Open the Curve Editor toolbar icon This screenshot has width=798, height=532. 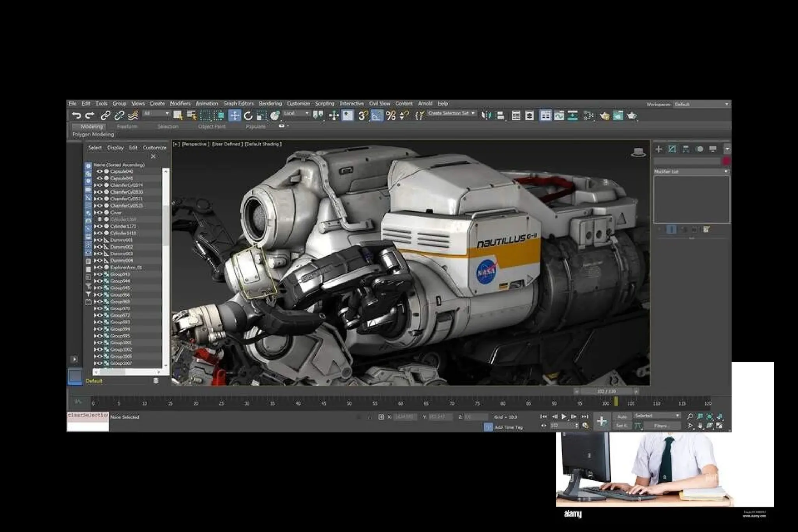pos(559,116)
